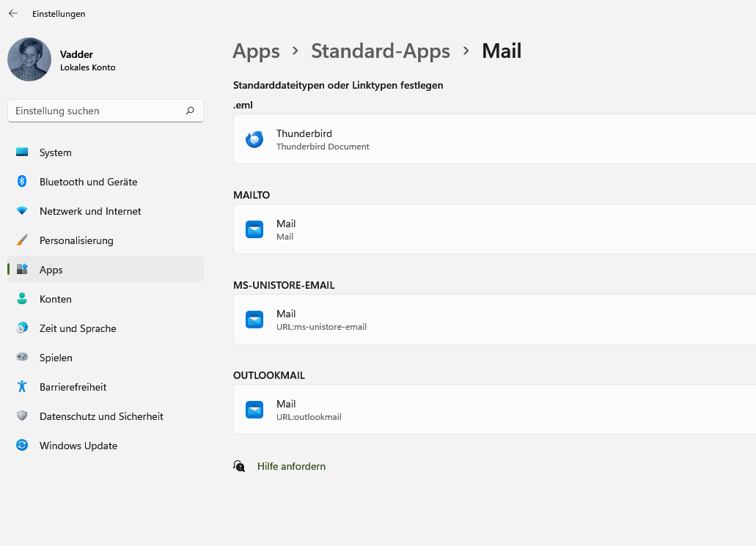Click the Standarddateitypen oder Linktypen festlegen heading

pos(338,85)
